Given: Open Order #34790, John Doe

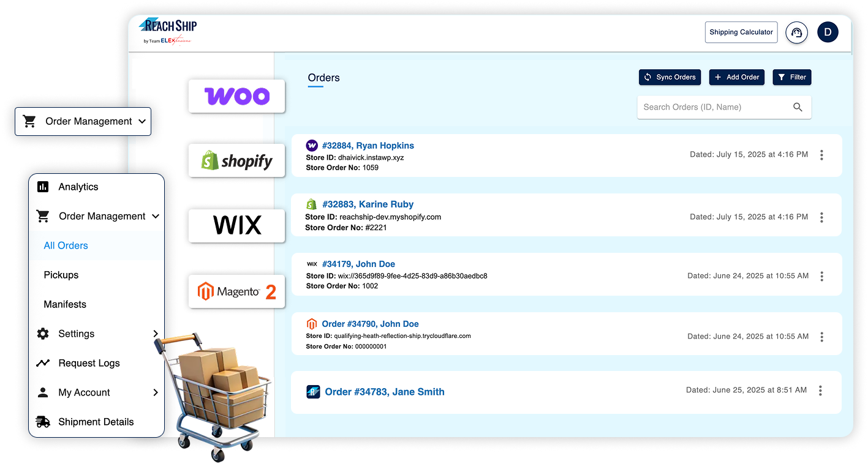Looking at the screenshot, I should point(371,324).
